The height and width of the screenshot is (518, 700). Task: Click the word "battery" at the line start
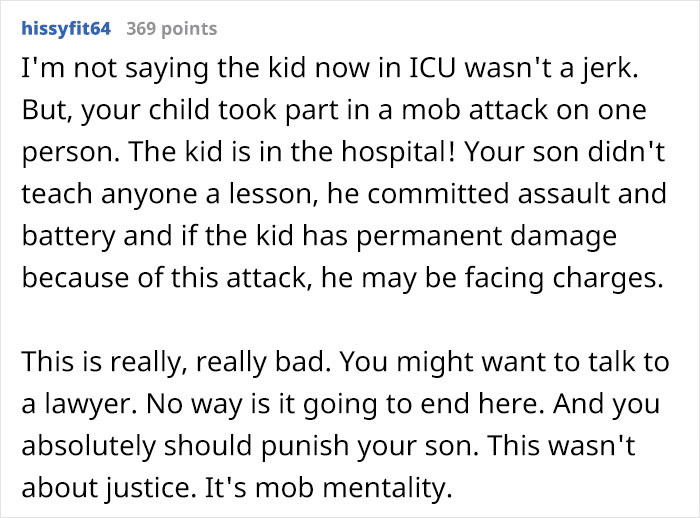(69, 237)
